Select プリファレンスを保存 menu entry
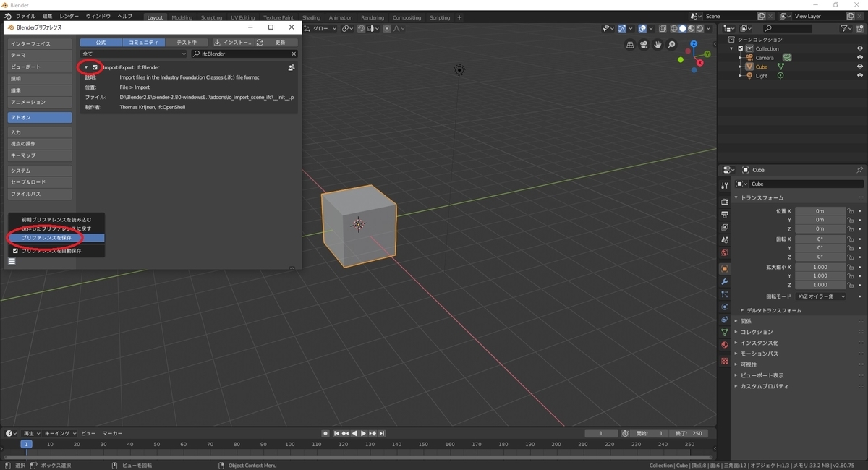Viewport: 868px width, 470px height. tap(56, 237)
